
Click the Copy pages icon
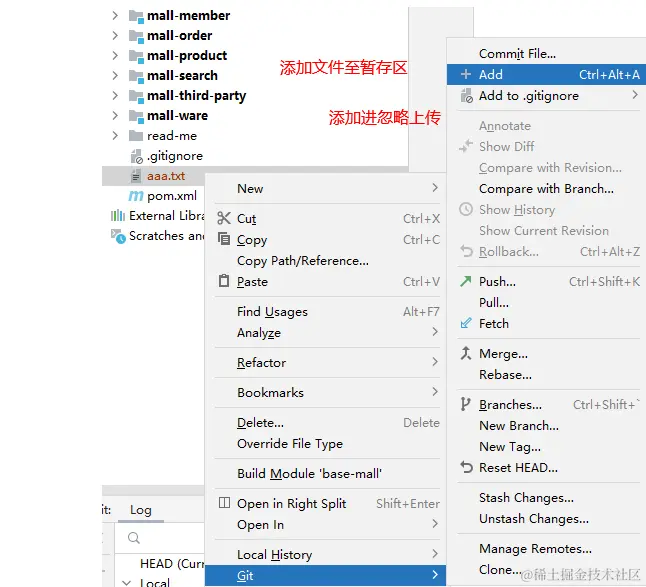[x=224, y=239]
